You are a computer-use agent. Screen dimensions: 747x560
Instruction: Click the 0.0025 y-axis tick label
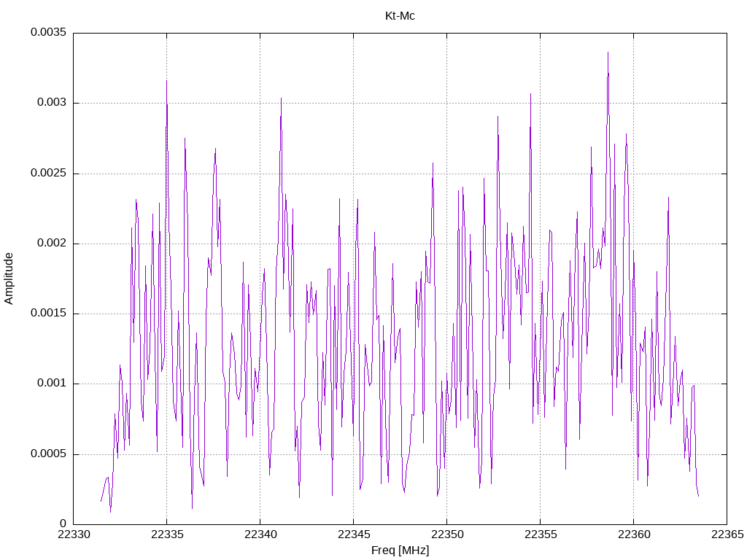(x=49, y=173)
